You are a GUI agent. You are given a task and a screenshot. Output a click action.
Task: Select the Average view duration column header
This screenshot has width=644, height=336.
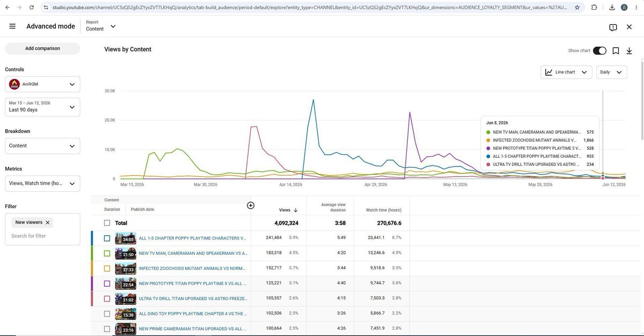pyautogui.click(x=333, y=207)
